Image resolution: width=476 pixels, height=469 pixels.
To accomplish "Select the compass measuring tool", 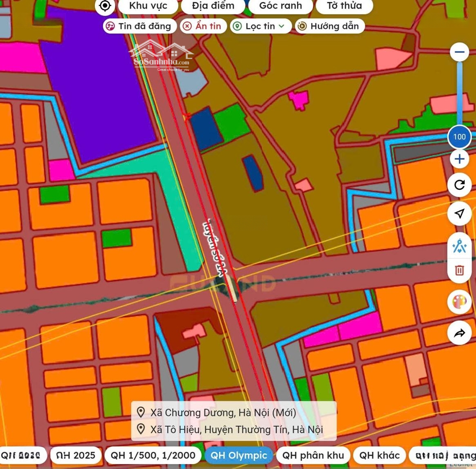I will point(459,246).
